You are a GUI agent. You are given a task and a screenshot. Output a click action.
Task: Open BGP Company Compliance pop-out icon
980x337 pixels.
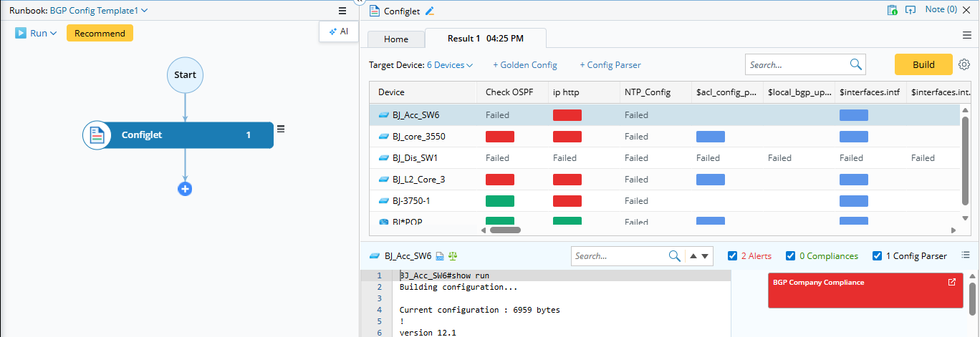tap(951, 282)
